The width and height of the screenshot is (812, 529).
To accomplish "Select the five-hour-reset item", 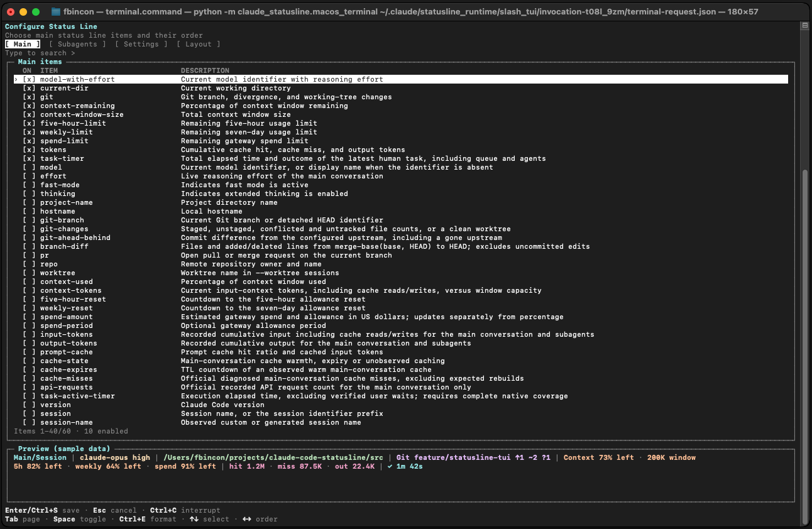I will tap(73, 300).
